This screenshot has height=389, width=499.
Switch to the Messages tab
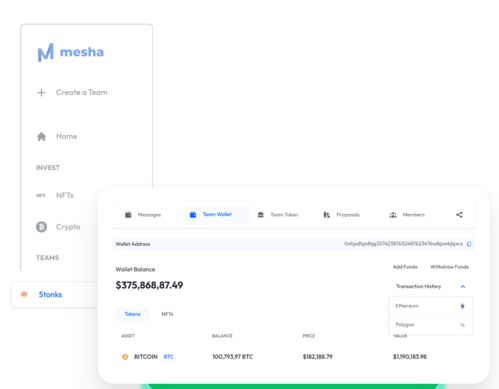[143, 215]
